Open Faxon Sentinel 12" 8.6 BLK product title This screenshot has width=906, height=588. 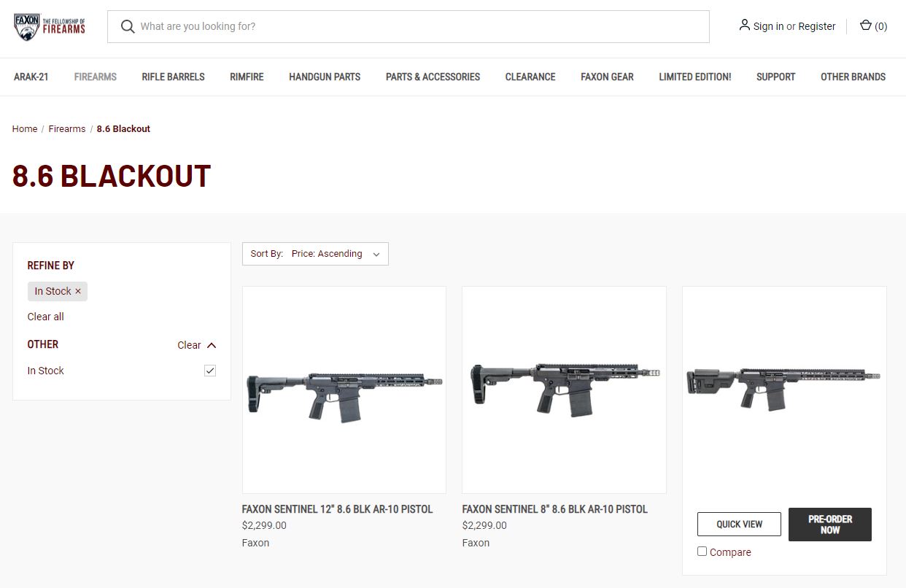338,509
